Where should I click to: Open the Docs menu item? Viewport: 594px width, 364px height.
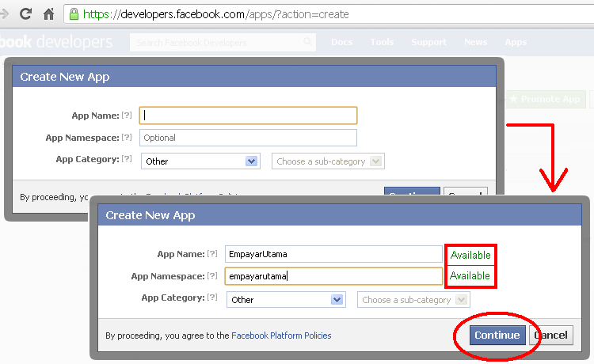click(x=341, y=42)
